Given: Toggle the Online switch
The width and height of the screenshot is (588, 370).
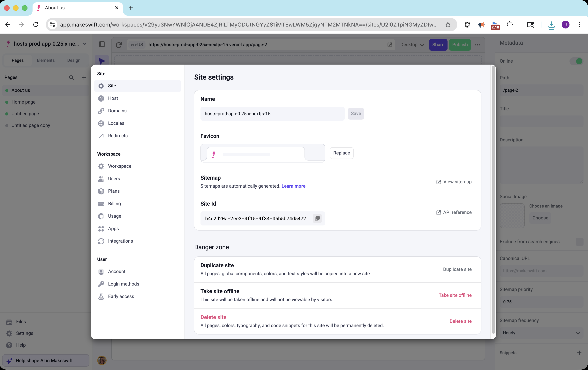Looking at the screenshot, I should (577, 61).
